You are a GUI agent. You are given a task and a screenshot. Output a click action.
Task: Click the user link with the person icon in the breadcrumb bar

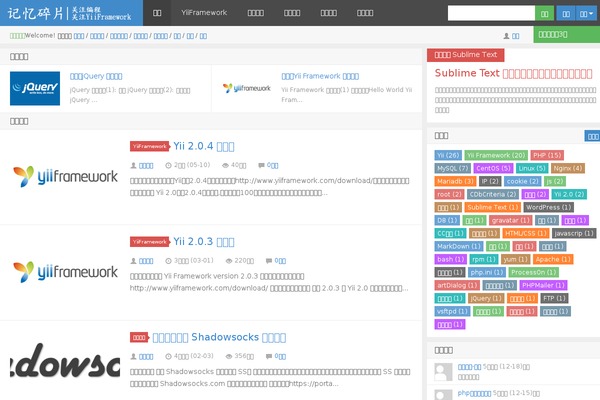point(515,36)
